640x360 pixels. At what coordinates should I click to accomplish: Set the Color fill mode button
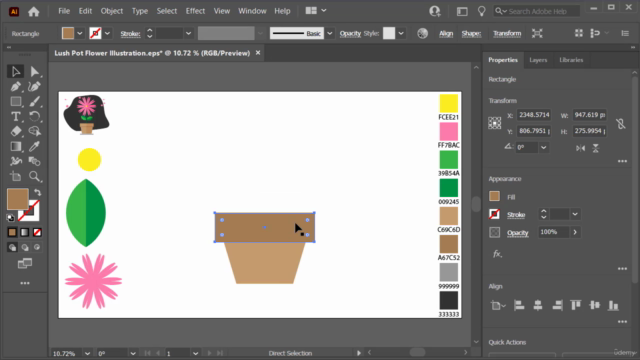(x=12, y=232)
